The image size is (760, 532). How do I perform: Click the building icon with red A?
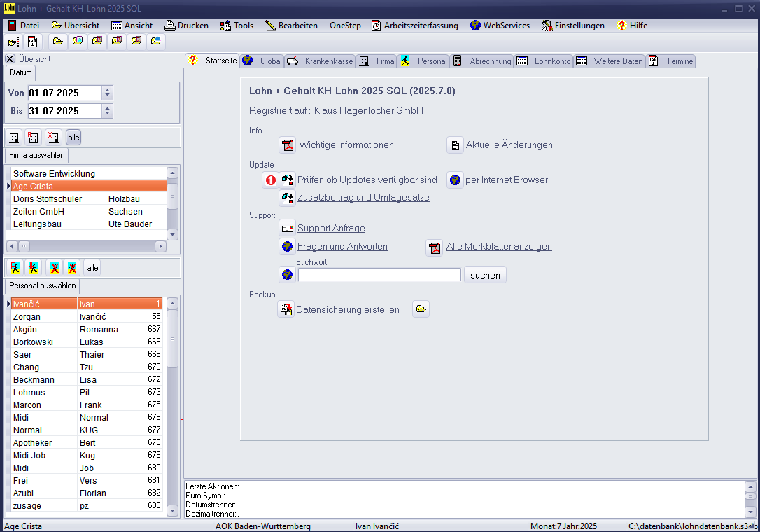(34, 138)
